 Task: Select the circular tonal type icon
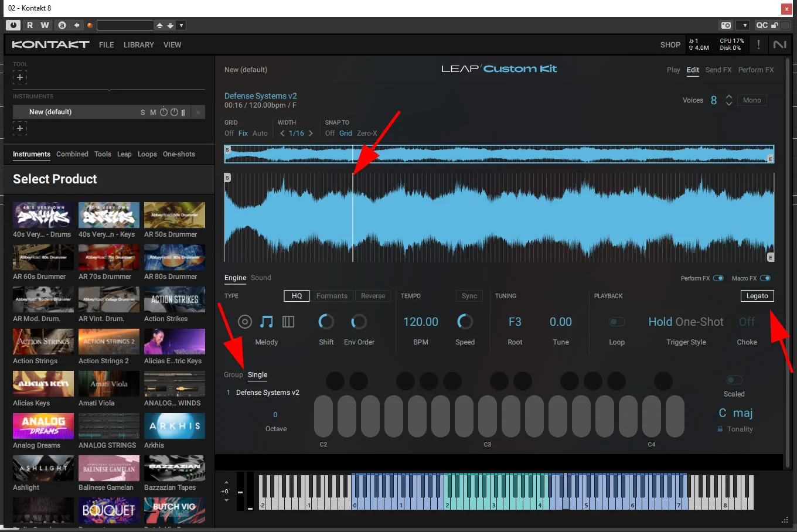click(x=245, y=322)
